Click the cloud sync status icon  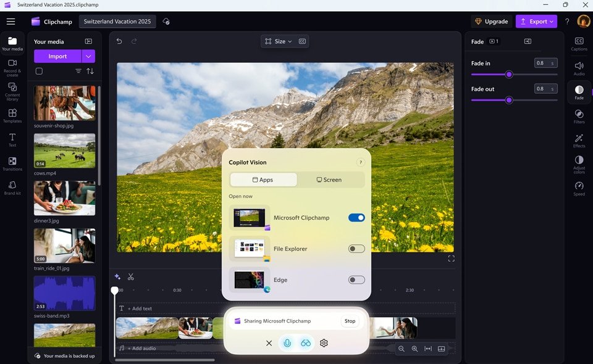(166, 22)
